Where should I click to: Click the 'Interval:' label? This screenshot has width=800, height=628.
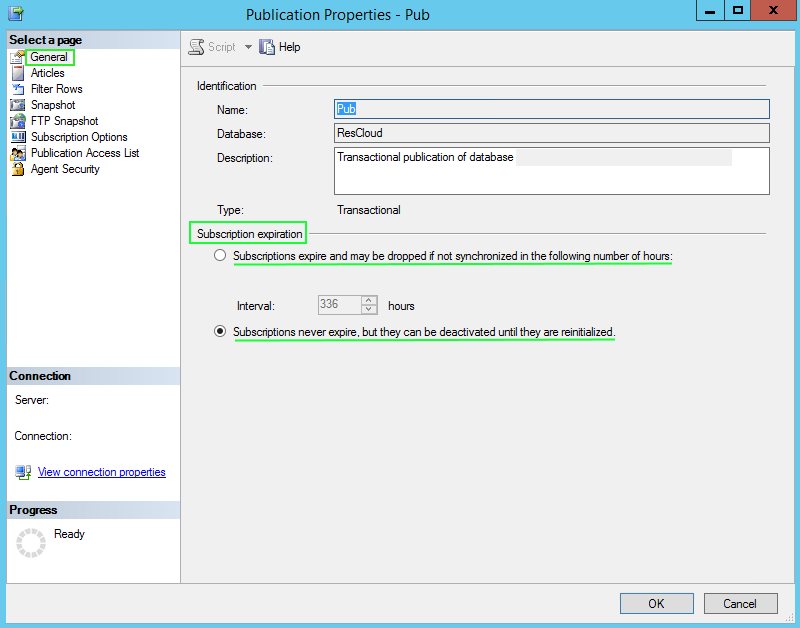pos(256,306)
